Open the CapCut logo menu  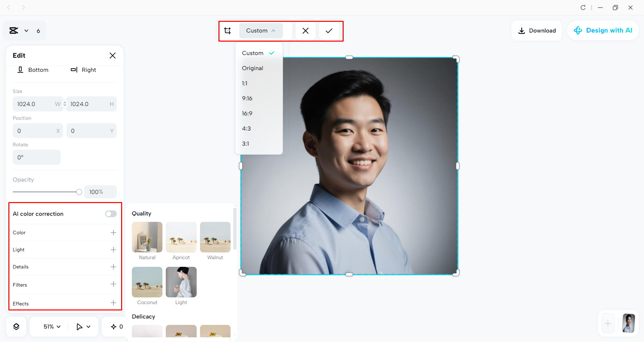[14, 30]
